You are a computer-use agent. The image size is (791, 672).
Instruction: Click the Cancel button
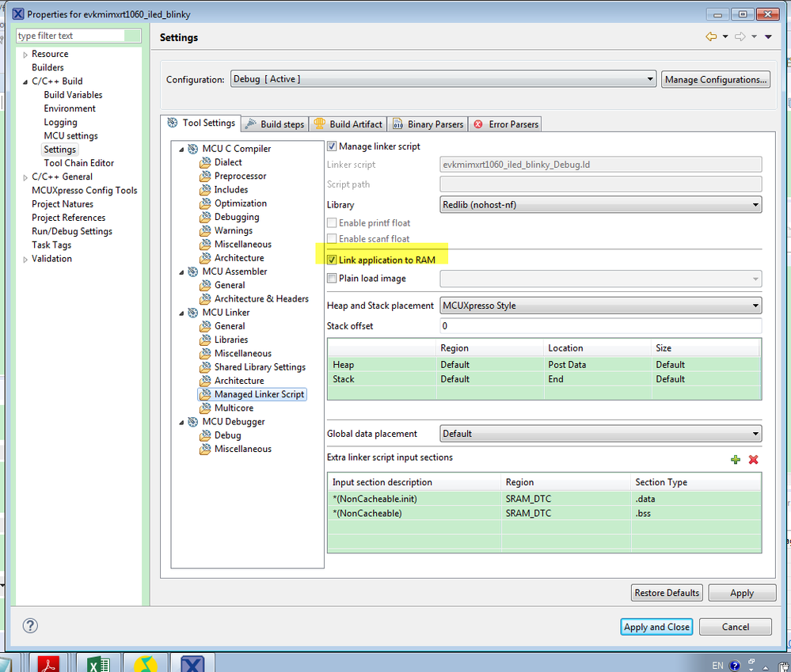coord(735,627)
